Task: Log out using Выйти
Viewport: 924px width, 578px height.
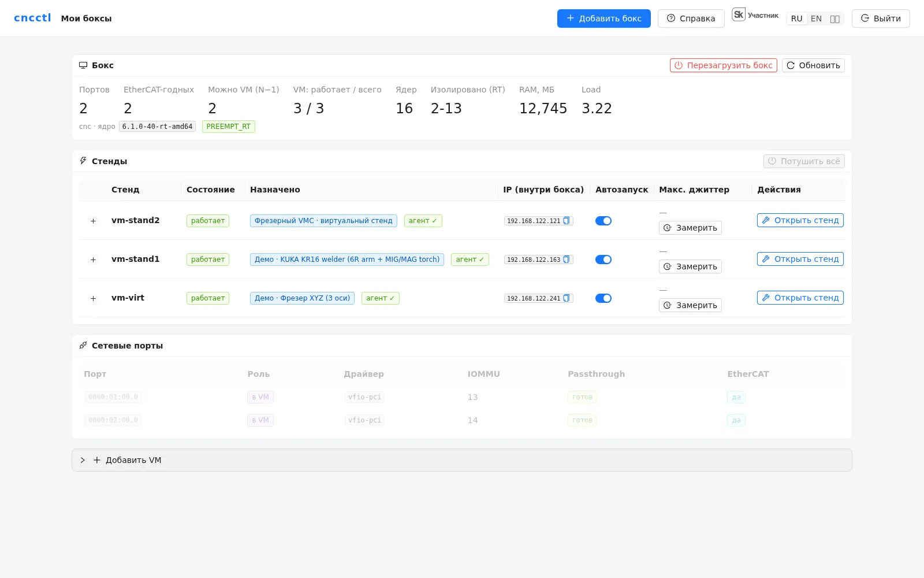Action: tap(881, 18)
